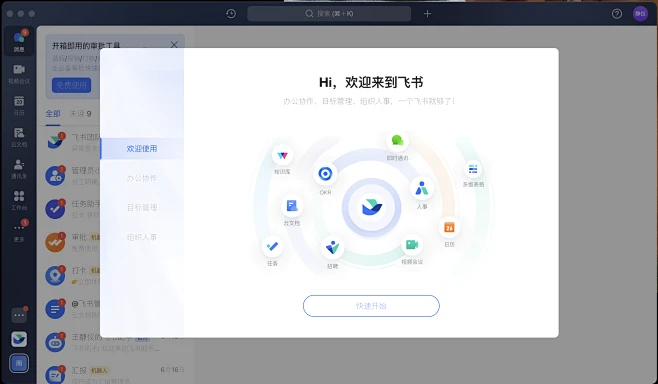Open Cloud Docs sidebar icon
The height and width of the screenshot is (384, 658).
pyautogui.click(x=19, y=137)
